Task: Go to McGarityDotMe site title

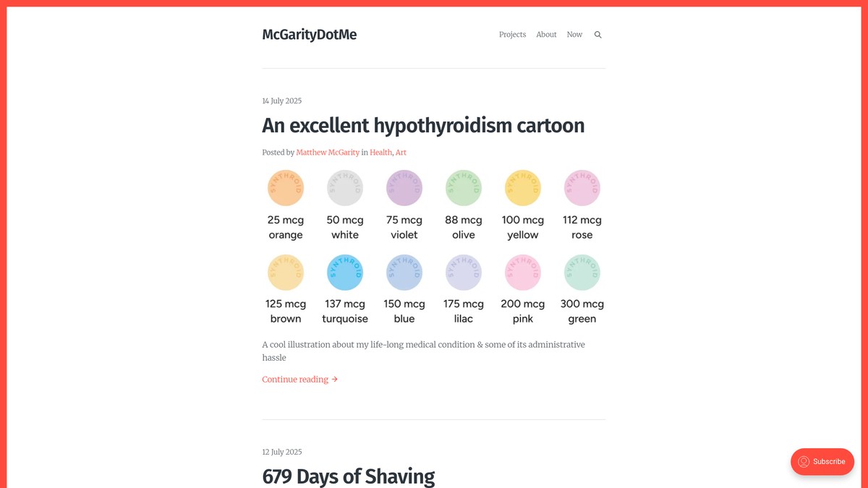Action: coord(310,35)
